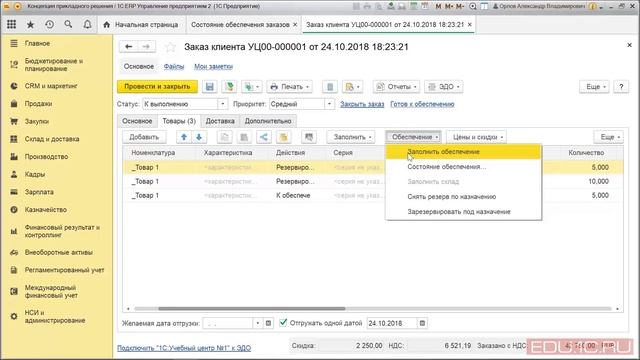
Task: Open Закупки section in sidebar
Action: (x=37, y=121)
